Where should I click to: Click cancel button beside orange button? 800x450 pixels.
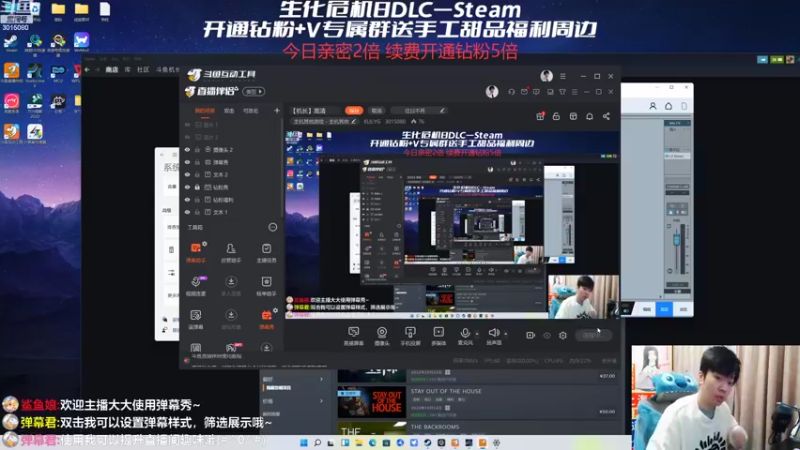pos(377,110)
